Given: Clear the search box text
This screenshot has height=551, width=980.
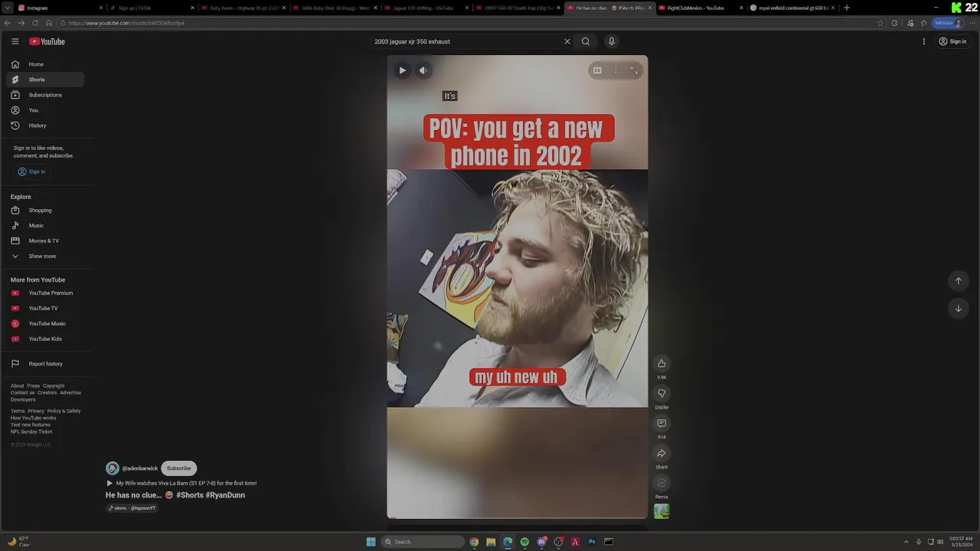Looking at the screenshot, I should coord(567,41).
